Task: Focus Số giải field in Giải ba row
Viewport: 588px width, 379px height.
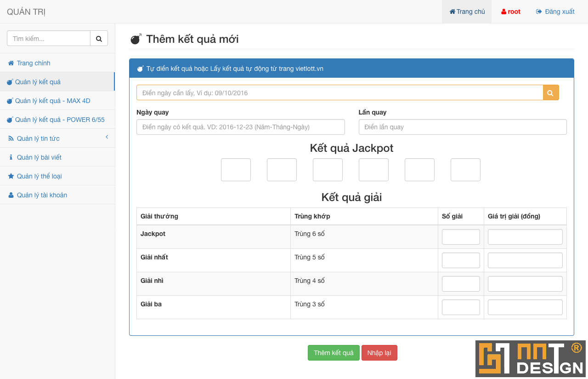Action: click(x=461, y=307)
